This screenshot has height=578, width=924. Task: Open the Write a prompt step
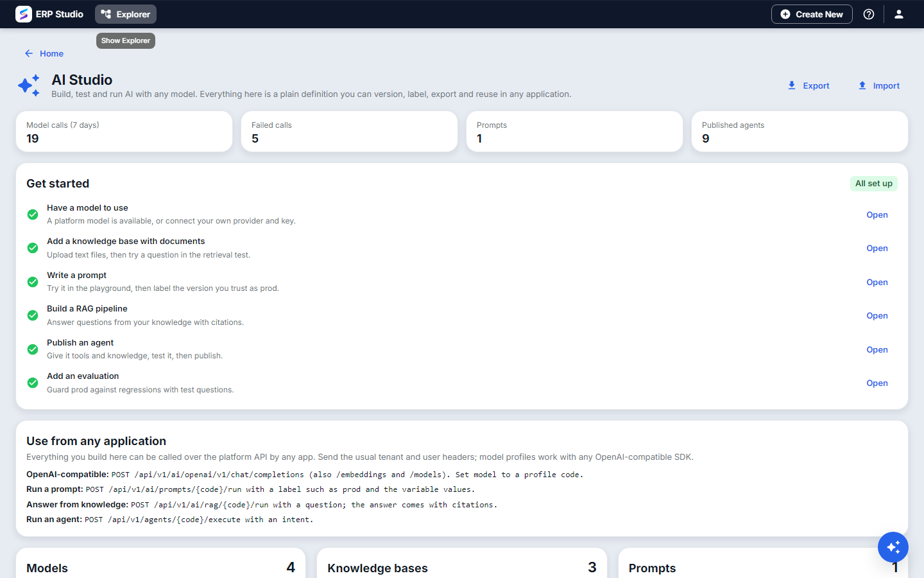pos(877,282)
